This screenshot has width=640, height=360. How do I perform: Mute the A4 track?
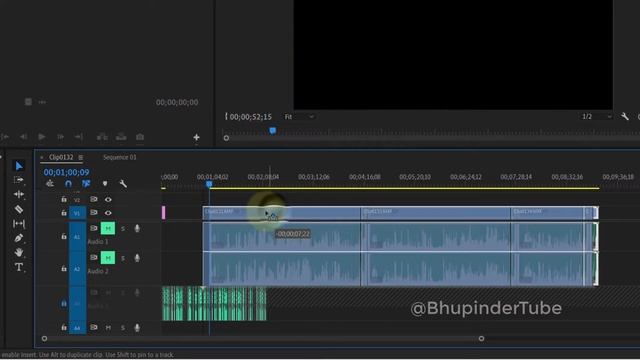(108, 327)
